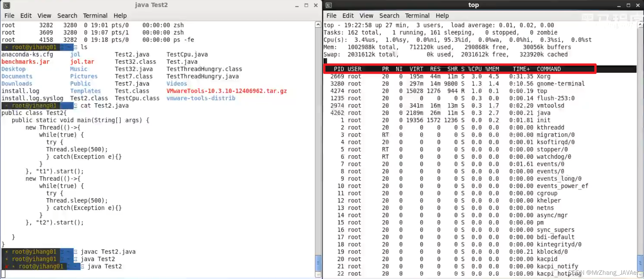Click 'javac Test2.java' command text

108,252
